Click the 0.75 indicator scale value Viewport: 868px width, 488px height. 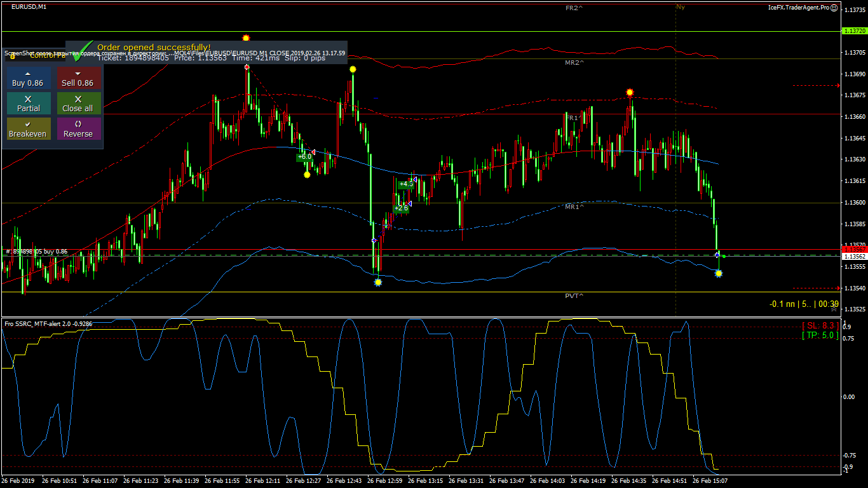point(848,339)
